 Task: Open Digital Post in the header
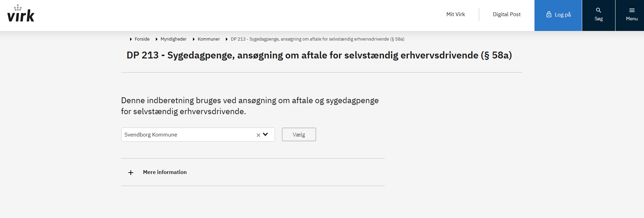pos(506,14)
